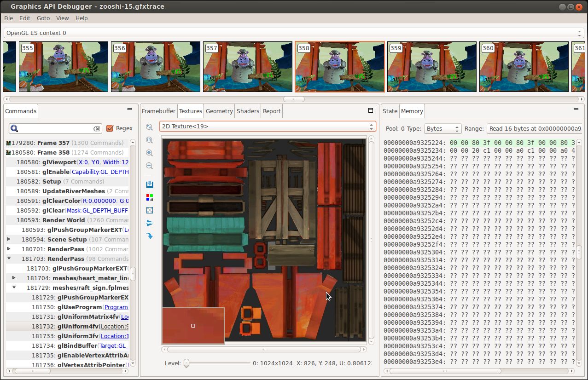Switch to the Shaders tab
Image resolution: width=588 pixels, height=380 pixels.
pyautogui.click(x=248, y=110)
